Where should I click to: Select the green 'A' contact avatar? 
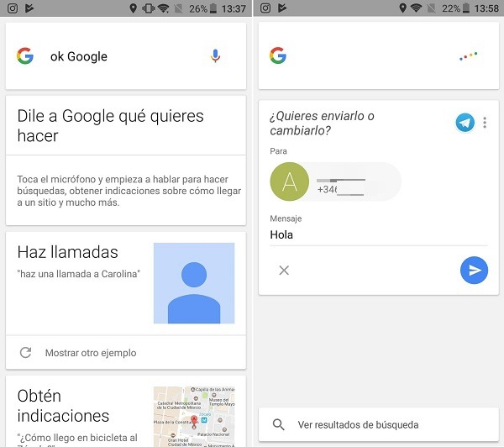point(290,181)
